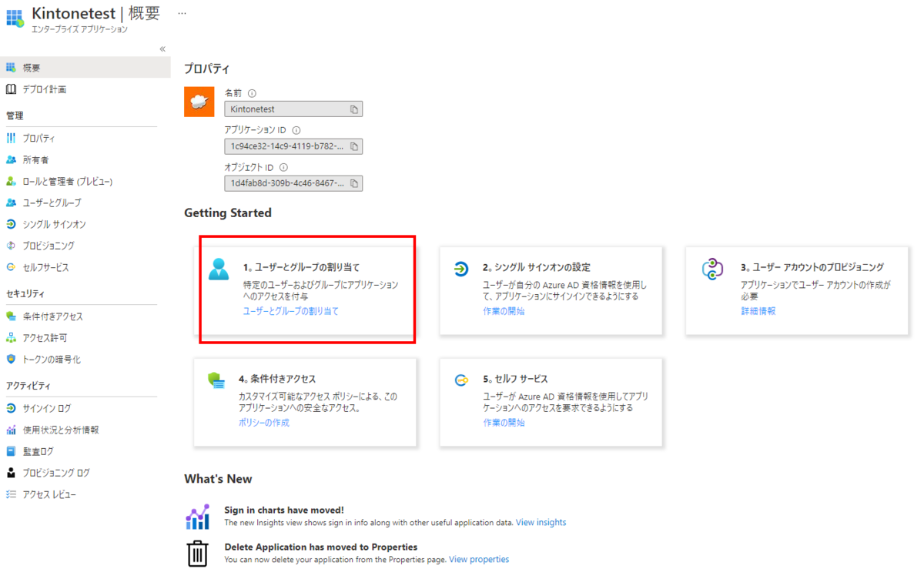Click the orange Kintonetest app logo
The height and width of the screenshot is (569, 924).
coord(199,102)
